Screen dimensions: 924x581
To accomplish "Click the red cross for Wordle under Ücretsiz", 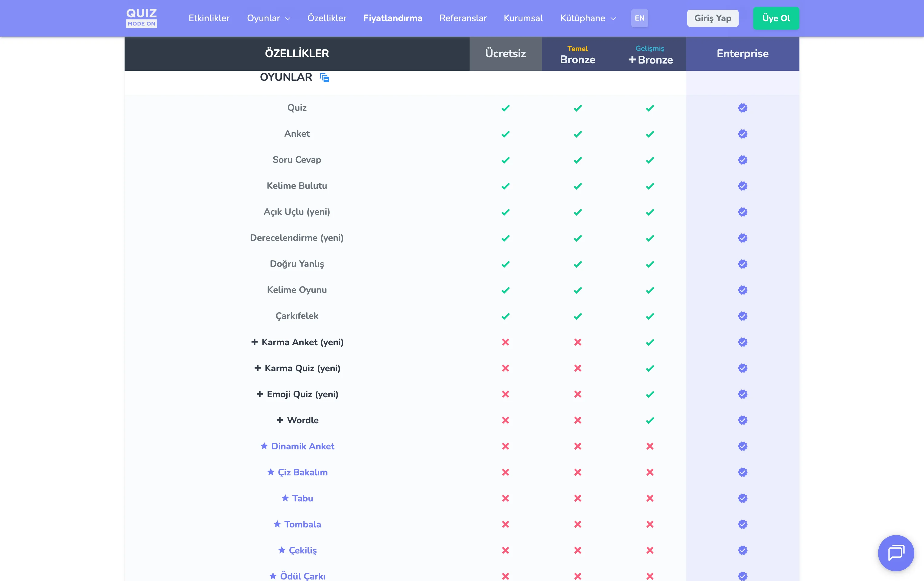I will tap(505, 420).
